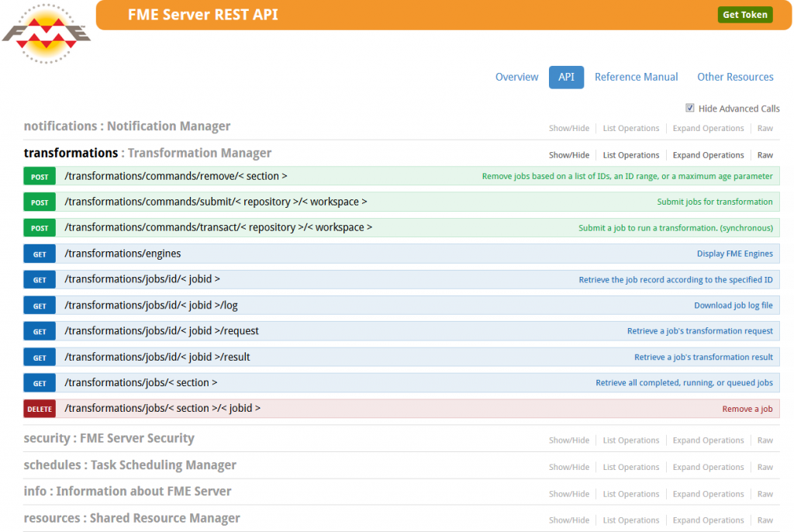The width and height of the screenshot is (794, 532).
Task: Click 'Retrieve a job's transformation request'
Action: click(x=700, y=331)
